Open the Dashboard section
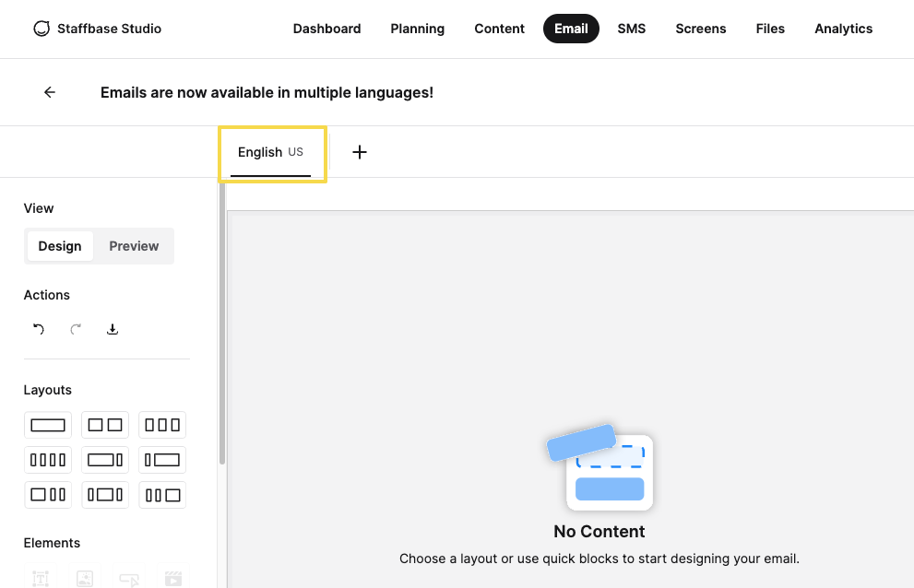Image resolution: width=914 pixels, height=588 pixels. click(327, 29)
